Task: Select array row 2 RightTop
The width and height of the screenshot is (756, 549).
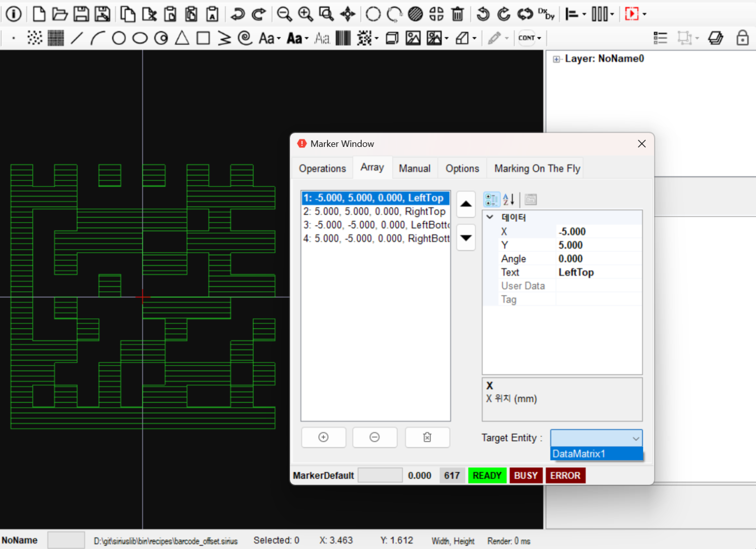Action: (375, 211)
